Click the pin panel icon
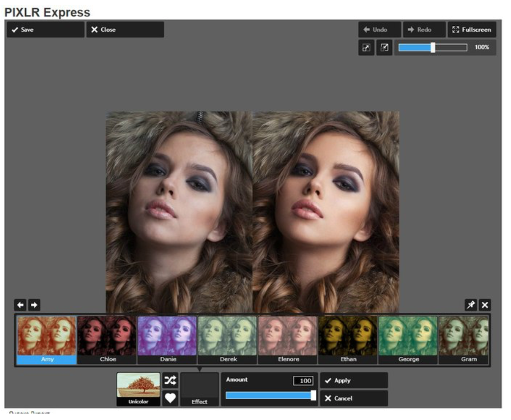The image size is (511, 420). 470,305
